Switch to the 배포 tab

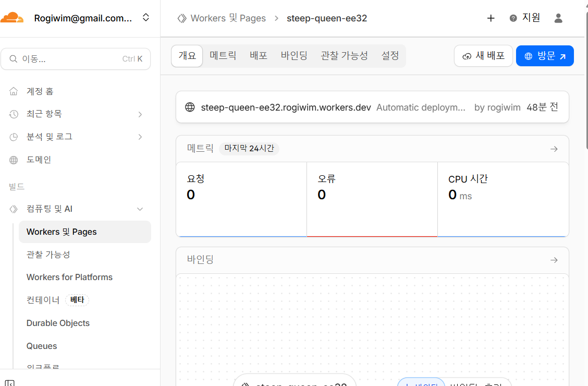[259, 56]
